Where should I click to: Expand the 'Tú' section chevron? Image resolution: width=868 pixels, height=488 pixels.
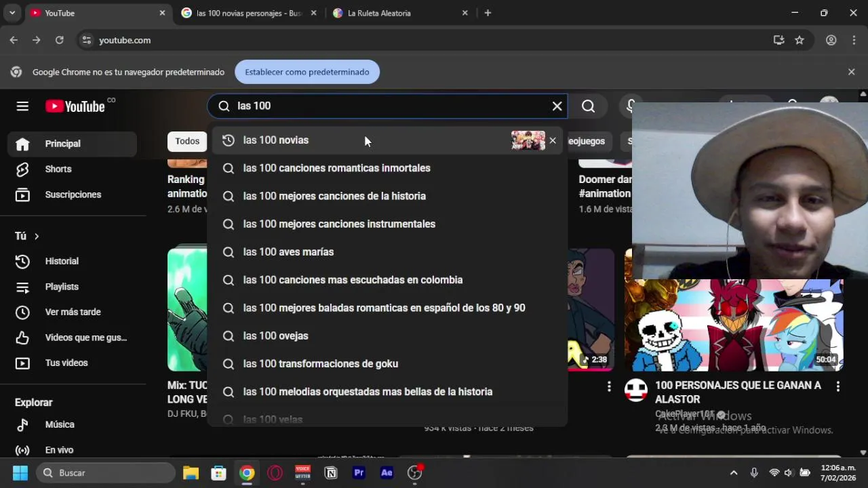coord(37,236)
